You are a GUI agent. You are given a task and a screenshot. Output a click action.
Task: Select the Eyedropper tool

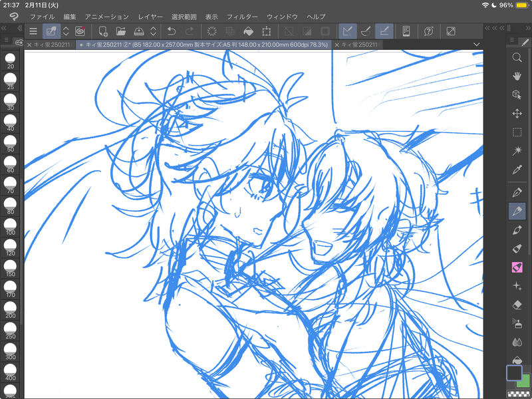[x=517, y=170]
